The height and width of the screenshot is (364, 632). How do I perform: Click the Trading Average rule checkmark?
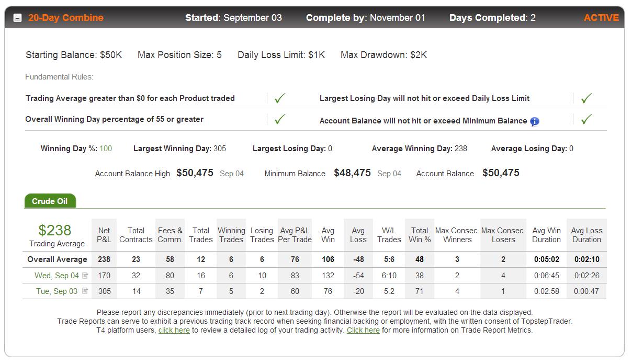click(x=280, y=98)
